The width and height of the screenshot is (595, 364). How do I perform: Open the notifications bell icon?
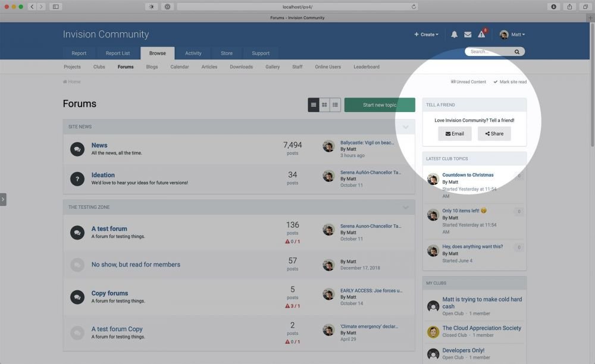coord(454,34)
